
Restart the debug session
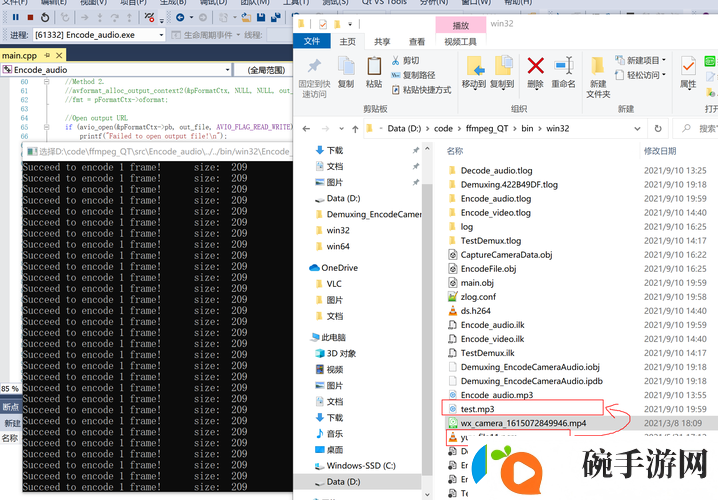[x=45, y=17]
